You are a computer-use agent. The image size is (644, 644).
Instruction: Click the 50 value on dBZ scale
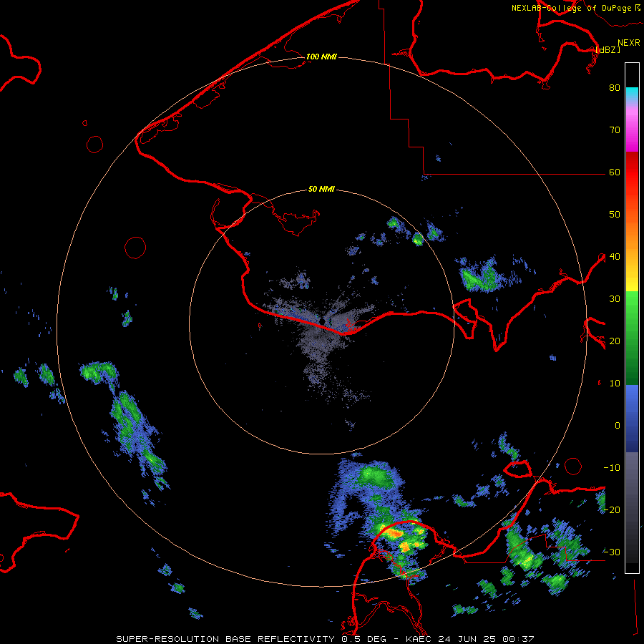click(615, 215)
